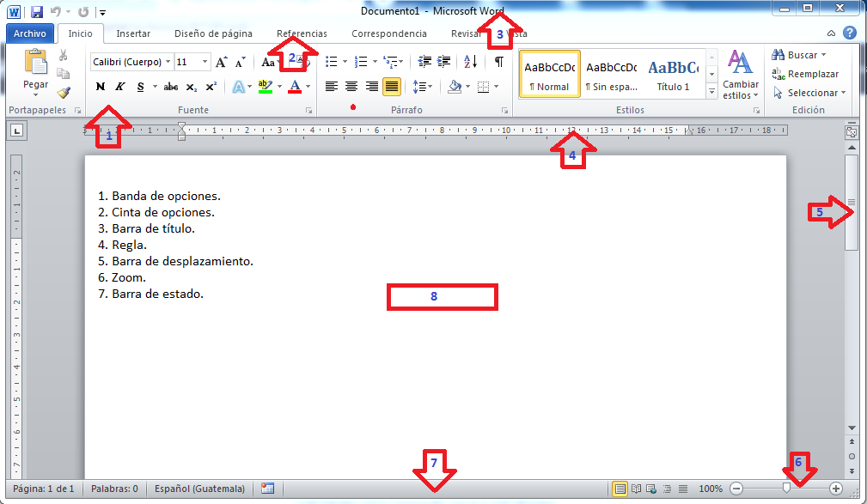Open the Archivo menu

[x=30, y=33]
